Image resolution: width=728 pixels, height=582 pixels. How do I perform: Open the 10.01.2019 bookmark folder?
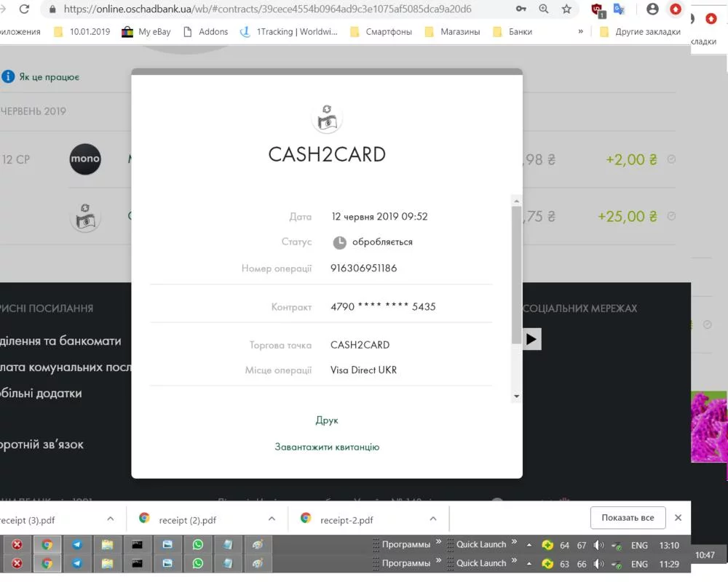coord(82,31)
